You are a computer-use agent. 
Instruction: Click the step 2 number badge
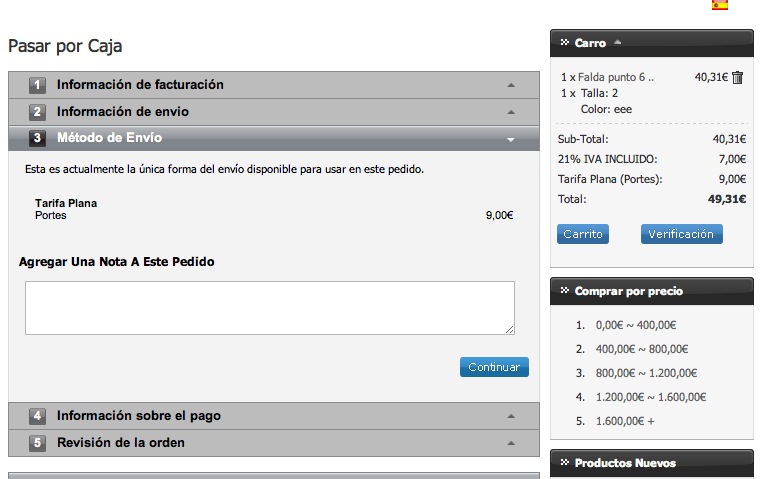point(37,112)
